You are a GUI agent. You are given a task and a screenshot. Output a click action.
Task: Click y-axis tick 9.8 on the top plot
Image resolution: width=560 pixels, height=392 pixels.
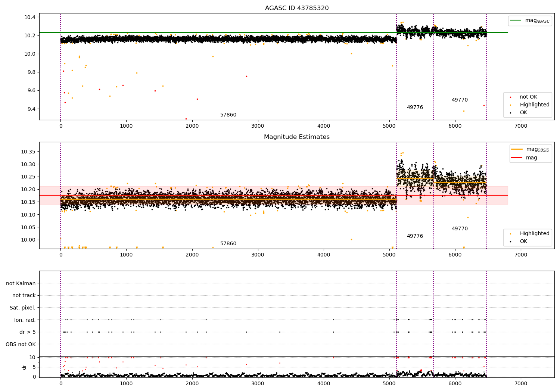point(31,72)
